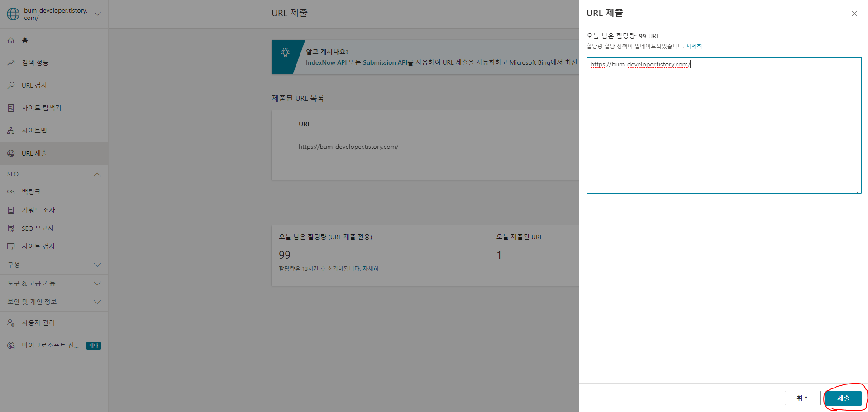Open 자세히 link in the panel
Viewport: 868px width, 412px height.
pos(694,46)
